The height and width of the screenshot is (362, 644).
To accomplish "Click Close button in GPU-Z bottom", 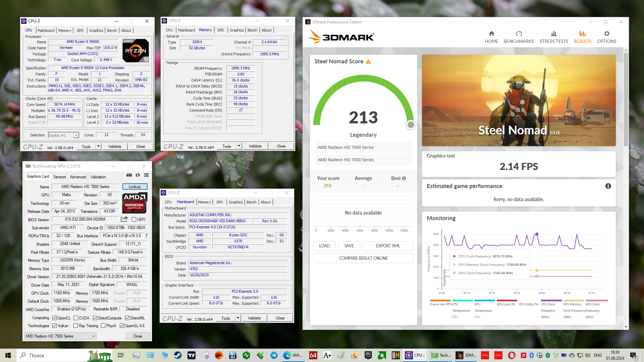I will [x=138, y=336].
